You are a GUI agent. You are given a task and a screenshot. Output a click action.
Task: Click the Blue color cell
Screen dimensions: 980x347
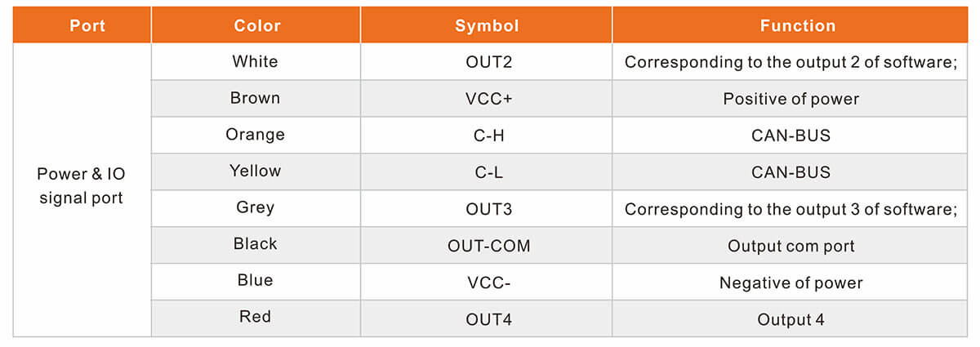pos(256,281)
